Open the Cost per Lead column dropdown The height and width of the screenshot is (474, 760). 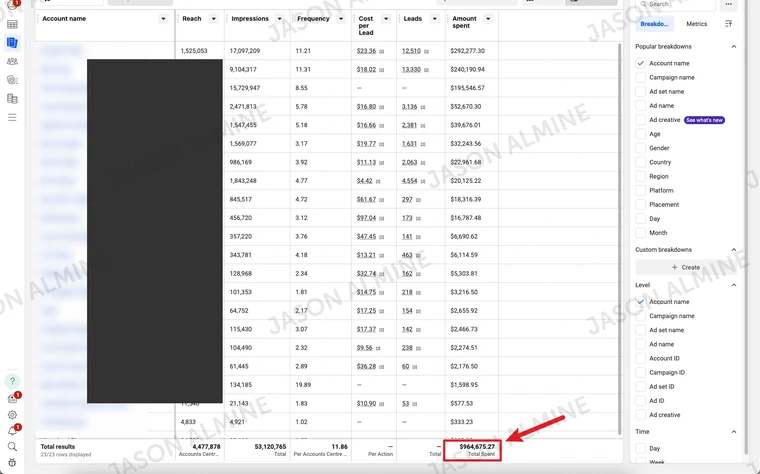[x=386, y=19]
